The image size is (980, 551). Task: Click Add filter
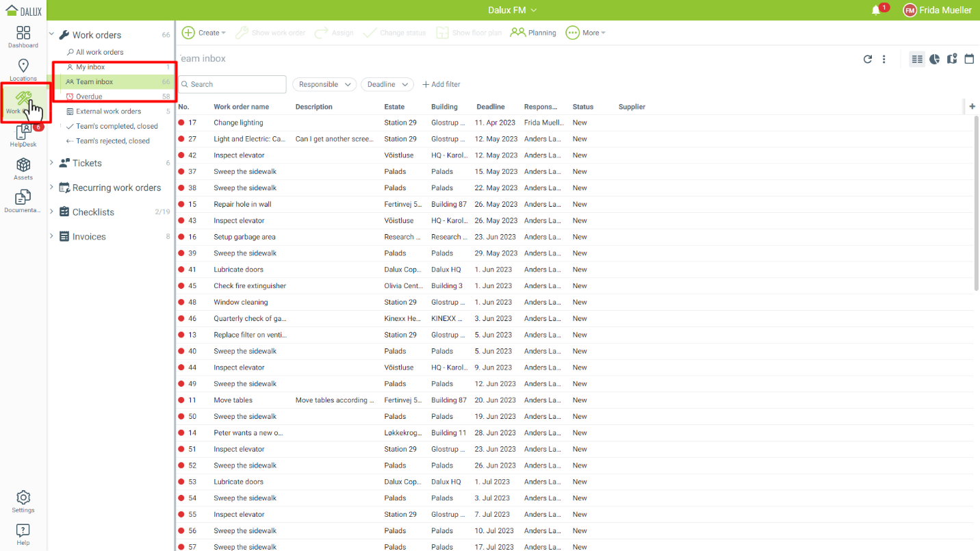coord(441,84)
